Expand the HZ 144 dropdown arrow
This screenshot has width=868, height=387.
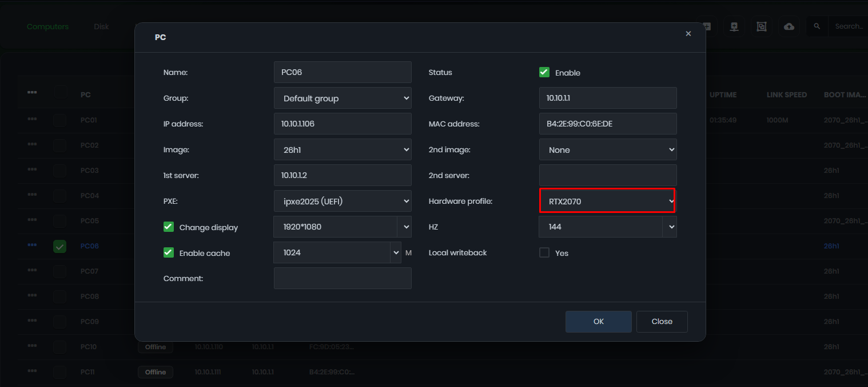click(x=671, y=227)
